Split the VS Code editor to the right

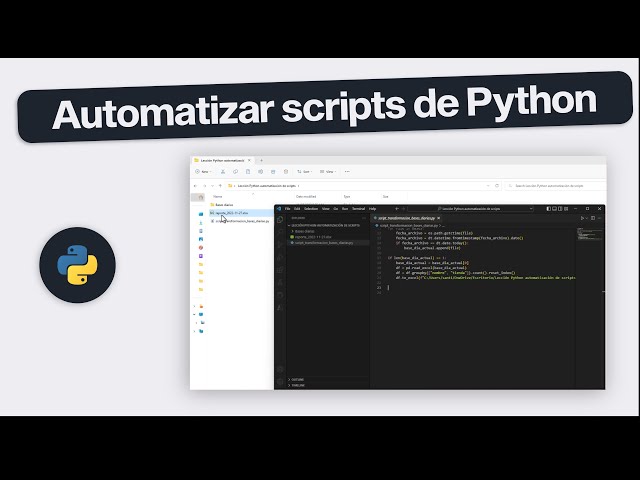593,218
